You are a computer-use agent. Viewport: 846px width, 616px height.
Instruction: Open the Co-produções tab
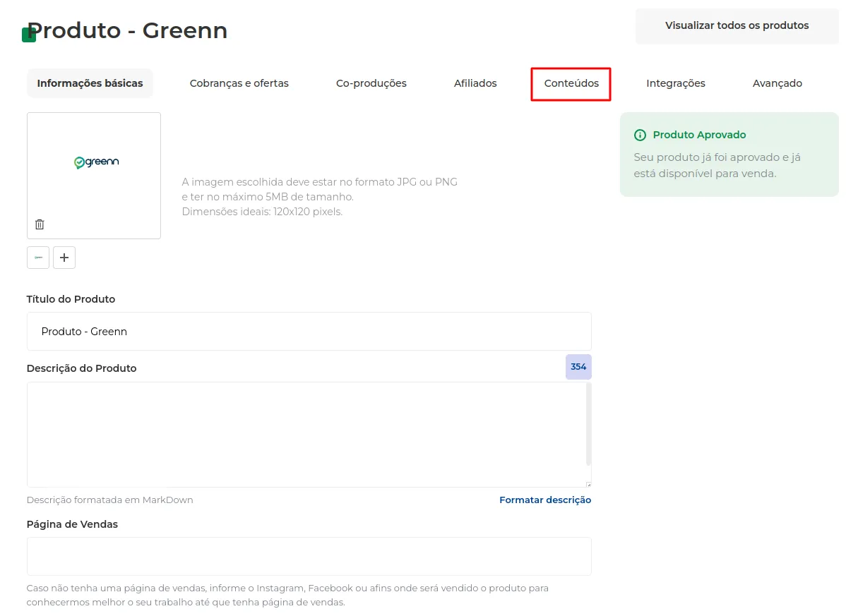(371, 83)
